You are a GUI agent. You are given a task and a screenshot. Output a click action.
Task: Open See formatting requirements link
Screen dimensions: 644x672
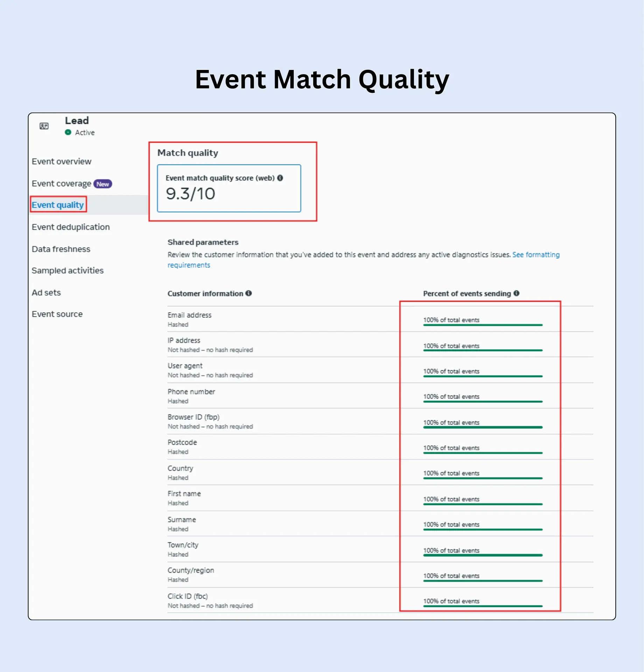(x=535, y=255)
